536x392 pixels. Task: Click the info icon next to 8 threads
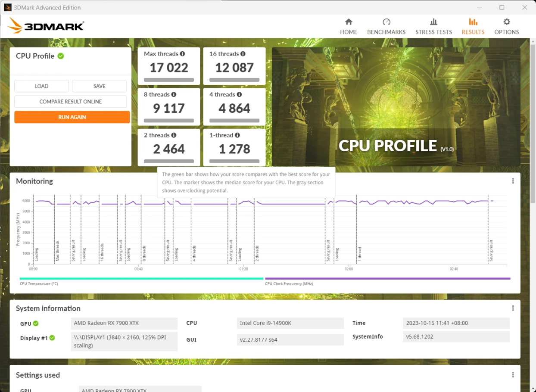(x=174, y=94)
